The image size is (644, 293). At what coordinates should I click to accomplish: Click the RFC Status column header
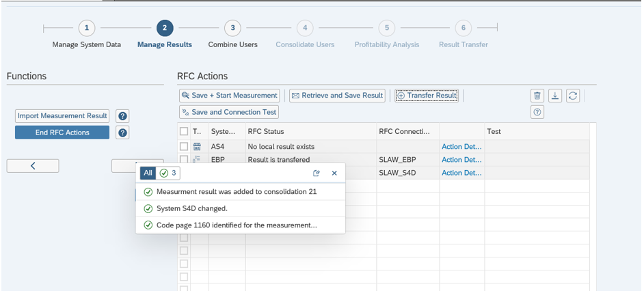pyautogui.click(x=311, y=132)
